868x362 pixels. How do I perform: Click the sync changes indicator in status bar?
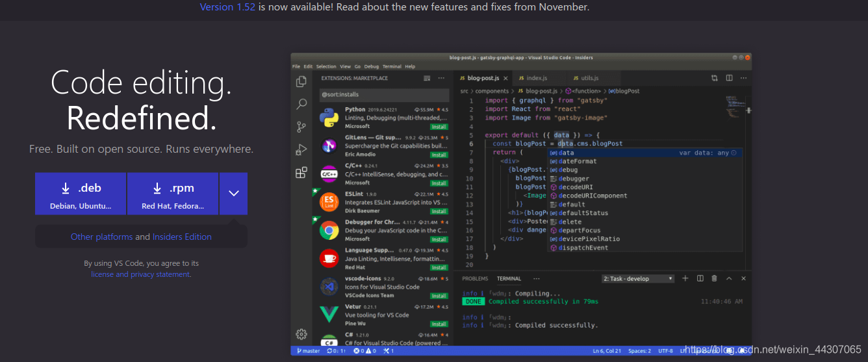[x=337, y=351]
